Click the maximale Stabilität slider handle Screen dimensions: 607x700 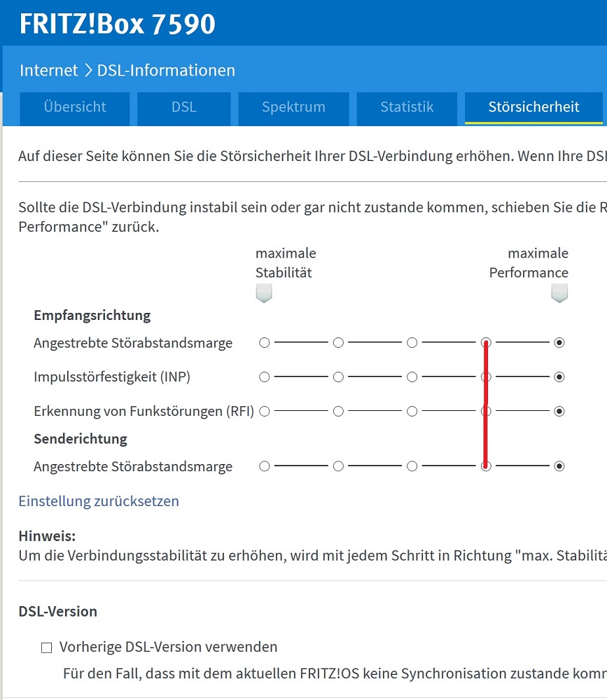click(264, 293)
